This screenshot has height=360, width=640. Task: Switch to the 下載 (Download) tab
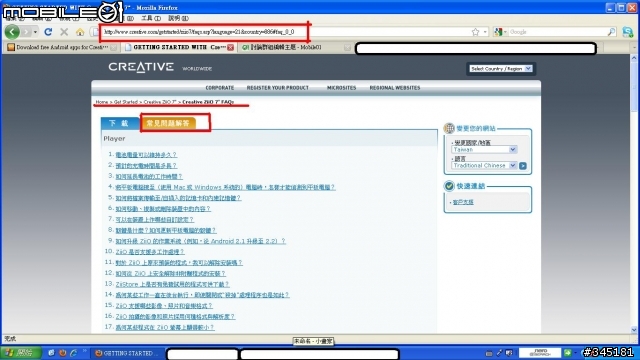click(120, 123)
